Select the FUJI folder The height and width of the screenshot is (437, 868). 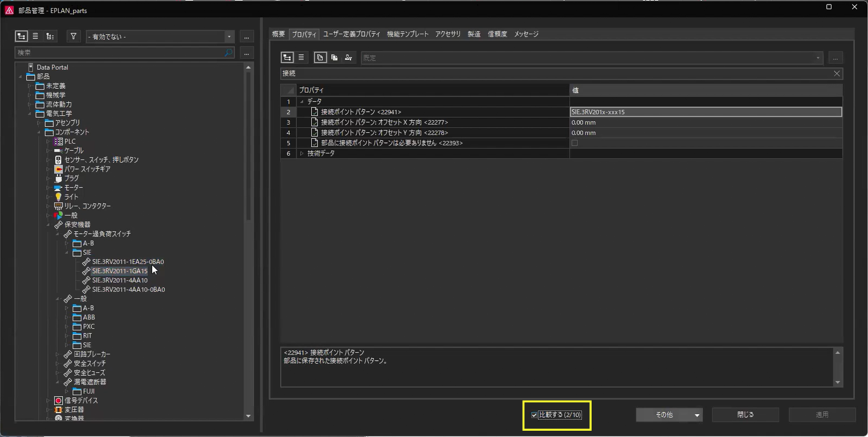pyautogui.click(x=89, y=391)
